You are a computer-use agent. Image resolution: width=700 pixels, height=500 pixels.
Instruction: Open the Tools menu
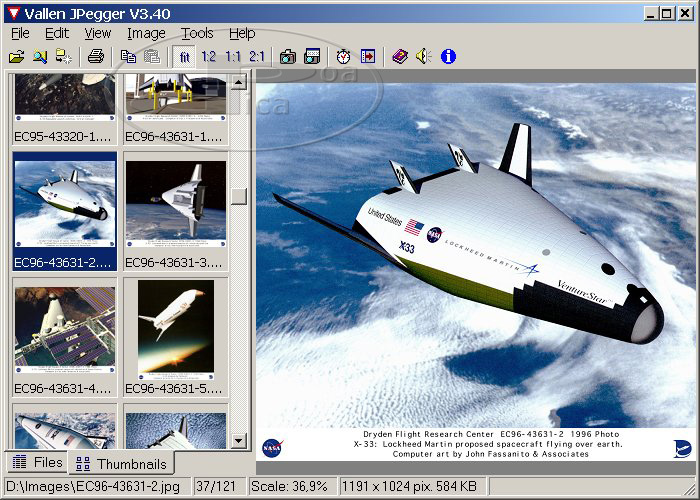pyautogui.click(x=197, y=33)
